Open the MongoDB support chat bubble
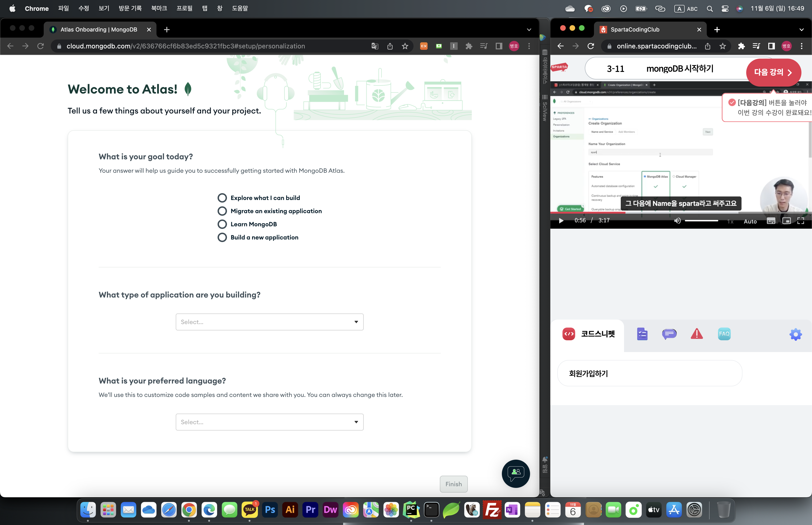Screen dimensions: 812x525 click(515, 474)
